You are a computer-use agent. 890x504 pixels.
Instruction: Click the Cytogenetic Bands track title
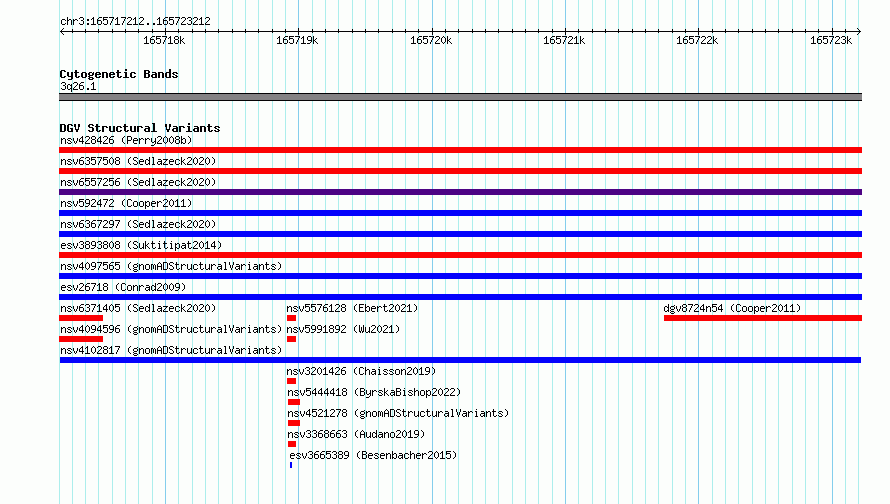click(119, 74)
